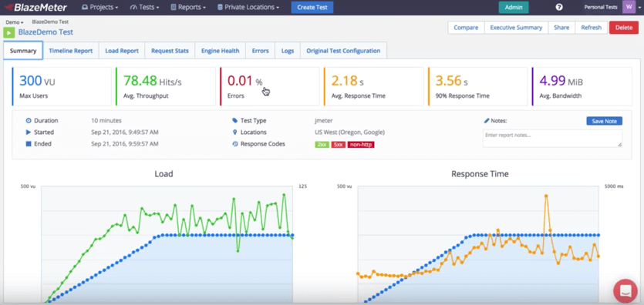Click the Notes pencil icon
The height and width of the screenshot is (305, 644).
(x=487, y=121)
